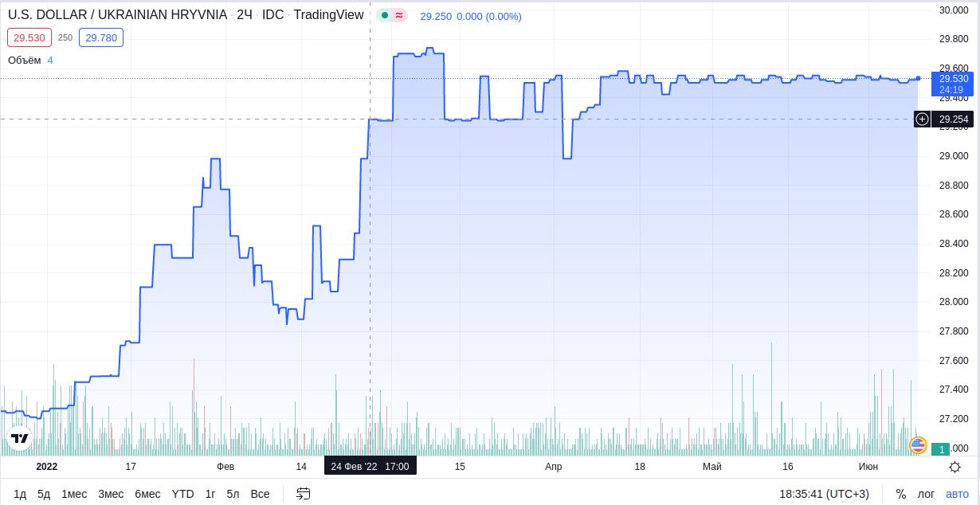The height and width of the screenshot is (505, 980).
Task: Select the 1д time range
Action: pyautogui.click(x=20, y=494)
